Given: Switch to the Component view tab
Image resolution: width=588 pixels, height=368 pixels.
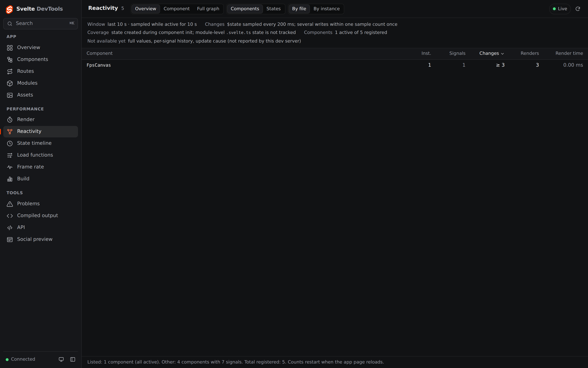Looking at the screenshot, I should coord(176,9).
